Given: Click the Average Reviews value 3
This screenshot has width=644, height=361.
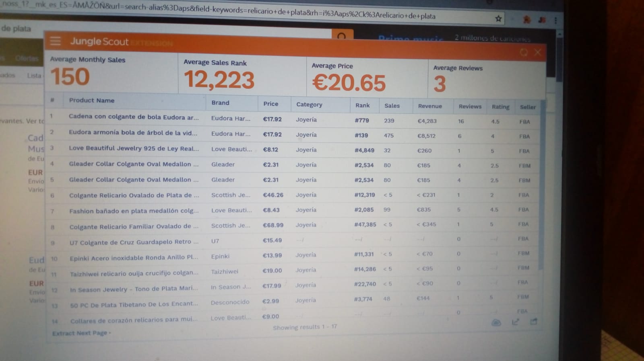Looking at the screenshot, I should coord(440,84).
